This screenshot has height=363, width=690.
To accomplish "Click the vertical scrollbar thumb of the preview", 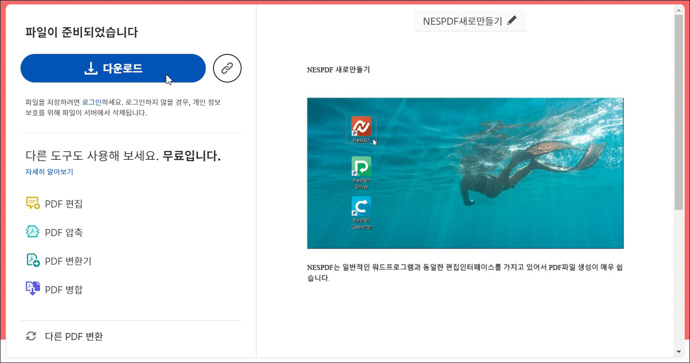I will click(679, 112).
